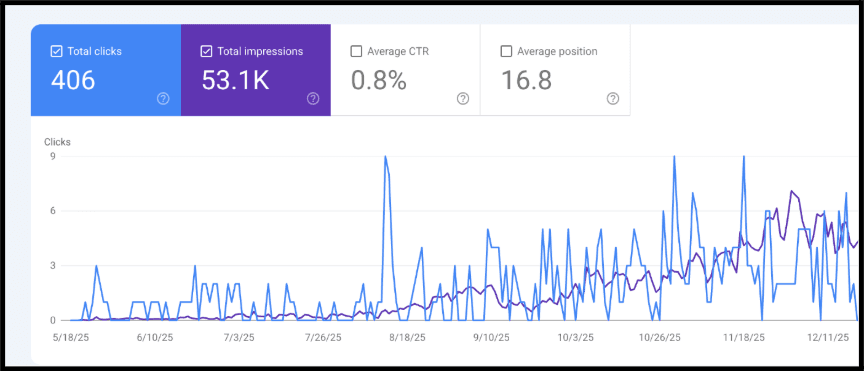Click the Total impressions label text

[x=260, y=52]
